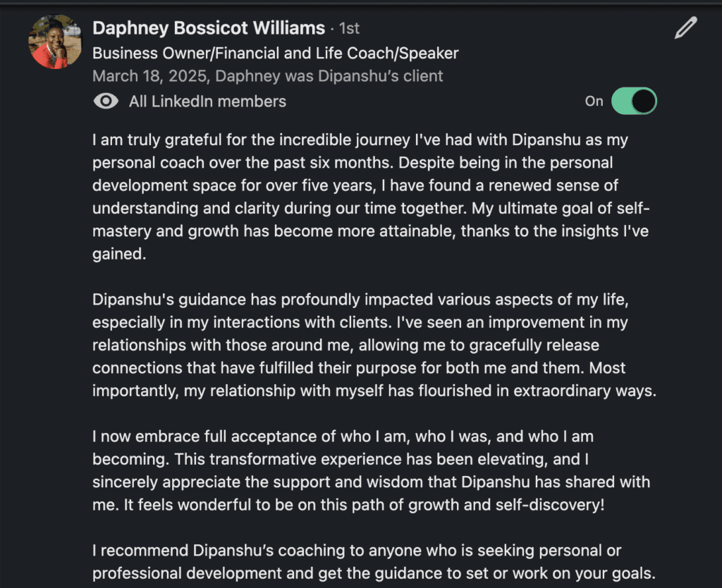722x588 pixels.
Task: Open Daphney Bossicot Williams' profile photo
Action: pos(55,42)
